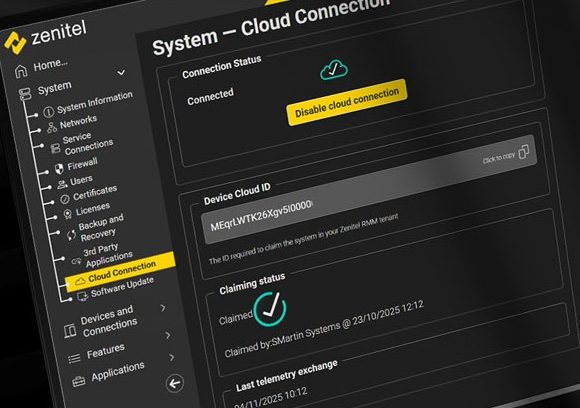Select the System menu item

(x=54, y=88)
